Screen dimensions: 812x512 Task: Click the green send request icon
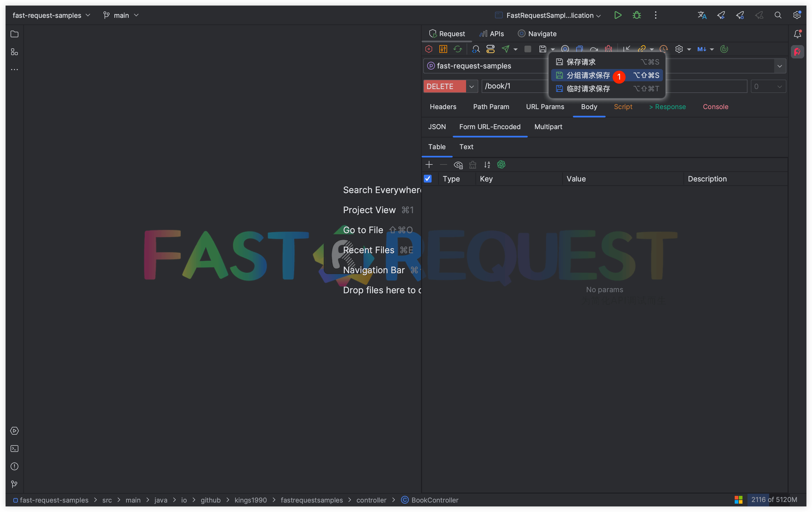click(x=505, y=49)
